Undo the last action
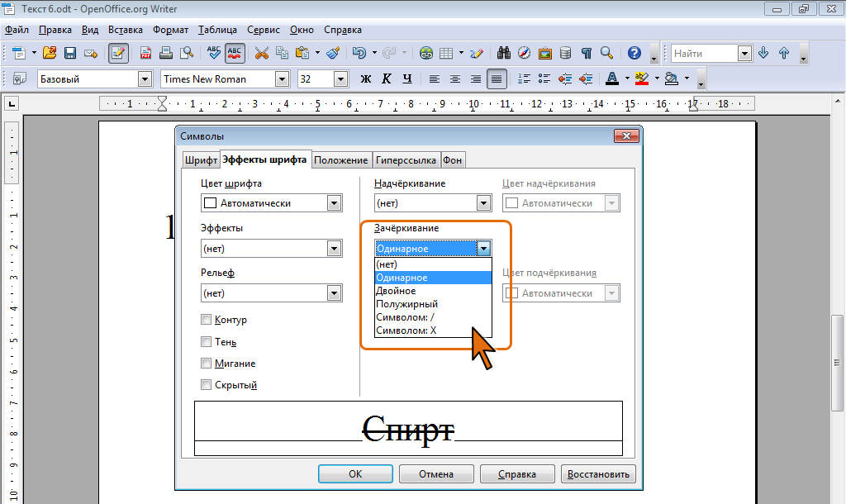 point(359,53)
